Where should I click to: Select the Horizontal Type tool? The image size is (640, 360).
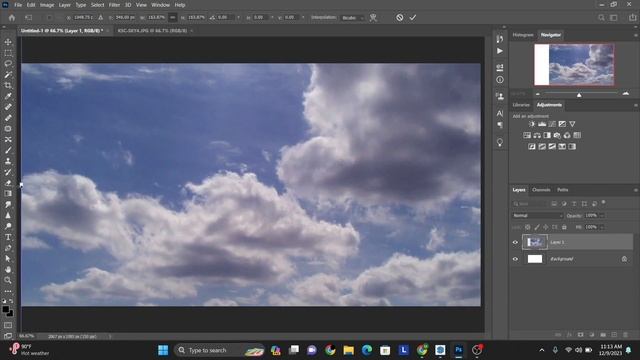coord(8,237)
